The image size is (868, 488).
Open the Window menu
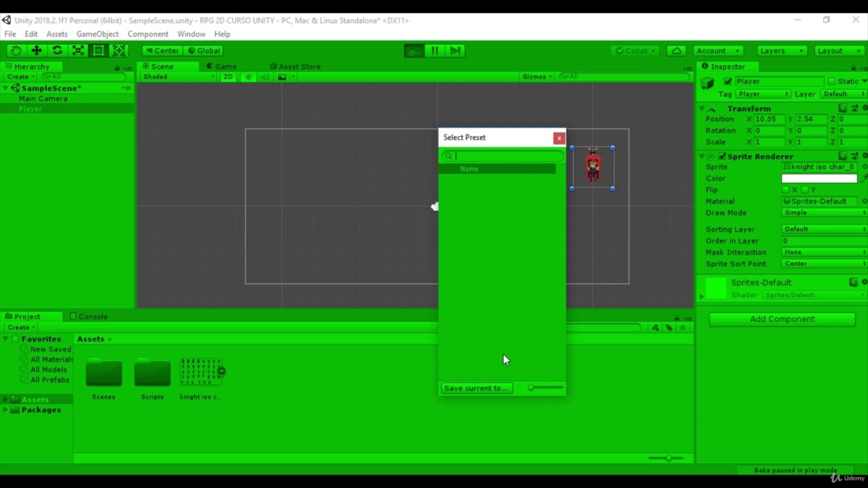pyautogui.click(x=191, y=34)
